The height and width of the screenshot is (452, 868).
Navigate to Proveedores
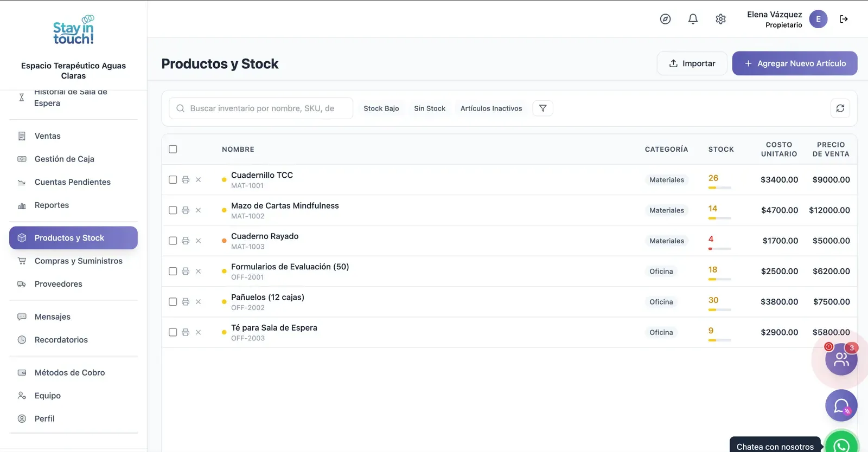tap(73, 284)
